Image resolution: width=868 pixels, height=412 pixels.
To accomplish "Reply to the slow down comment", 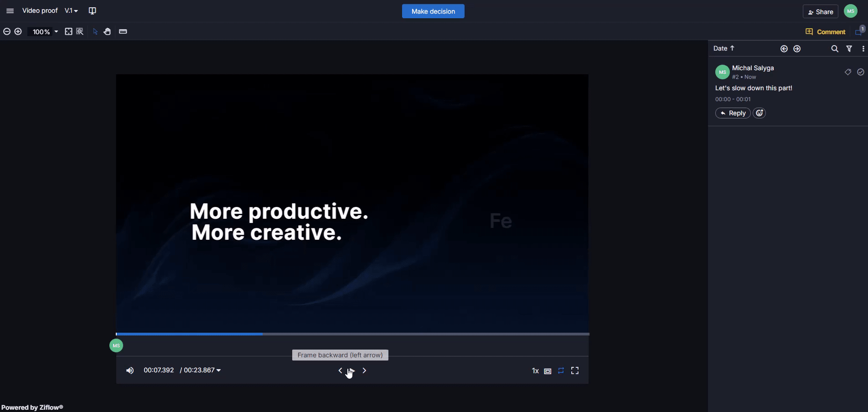I will [733, 113].
